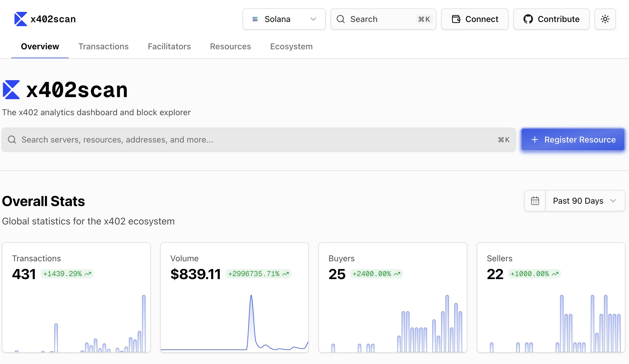Click the calendar icon beside Past 90 Days

[535, 201]
